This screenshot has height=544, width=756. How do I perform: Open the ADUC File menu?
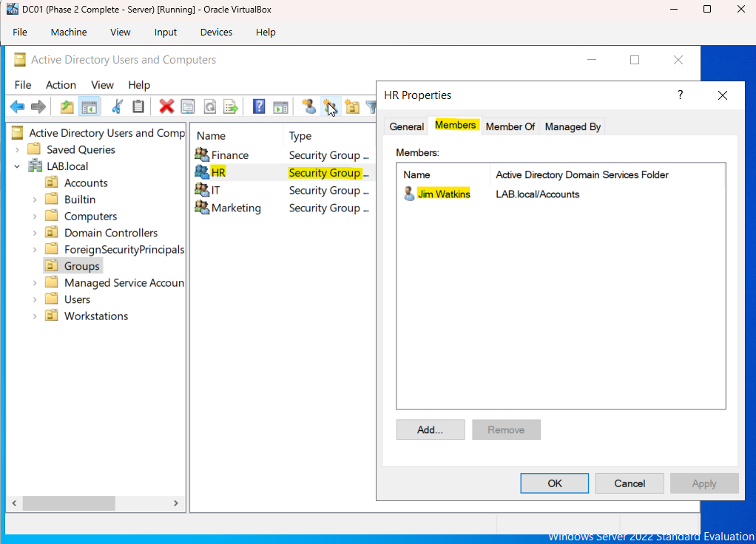[x=23, y=85]
